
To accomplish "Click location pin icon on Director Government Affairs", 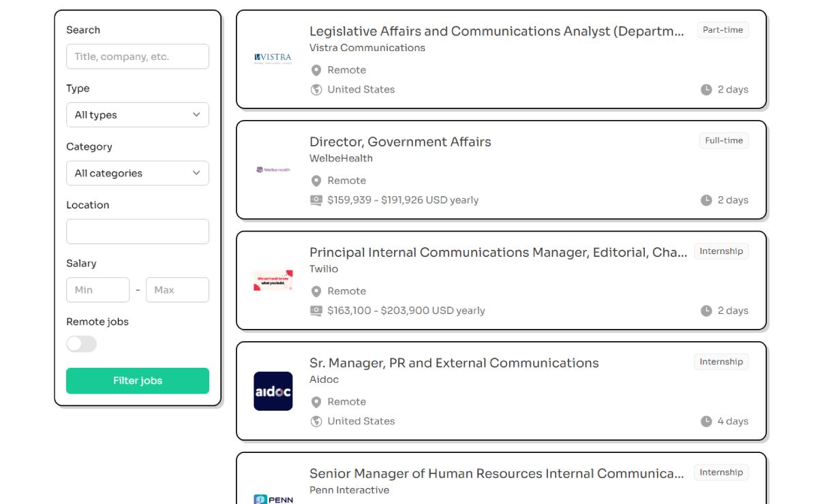I will [x=316, y=180].
